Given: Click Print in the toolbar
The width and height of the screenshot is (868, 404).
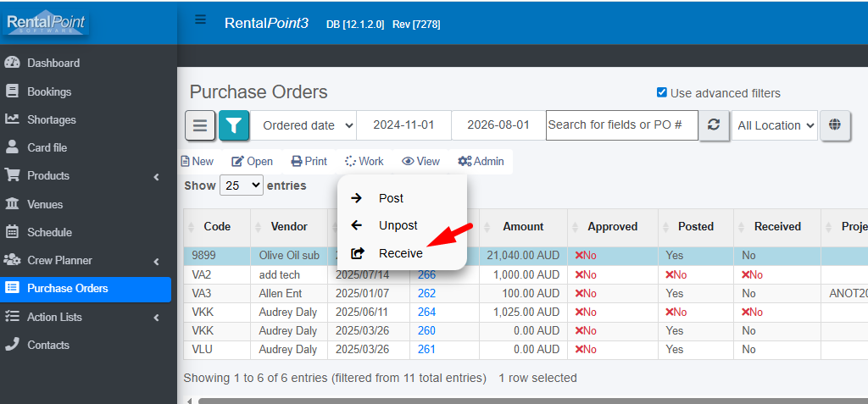Looking at the screenshot, I should pyautogui.click(x=309, y=162).
